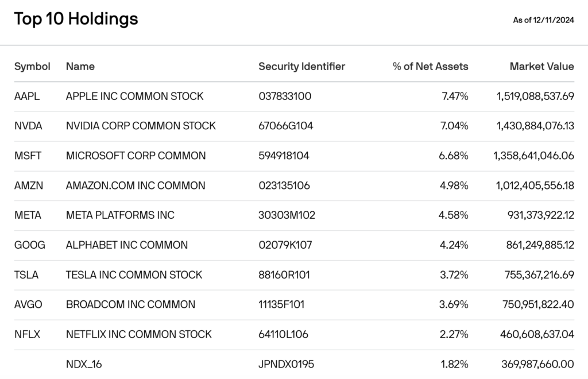Open NETFLIX INC COMMON STOCK name

point(139,334)
